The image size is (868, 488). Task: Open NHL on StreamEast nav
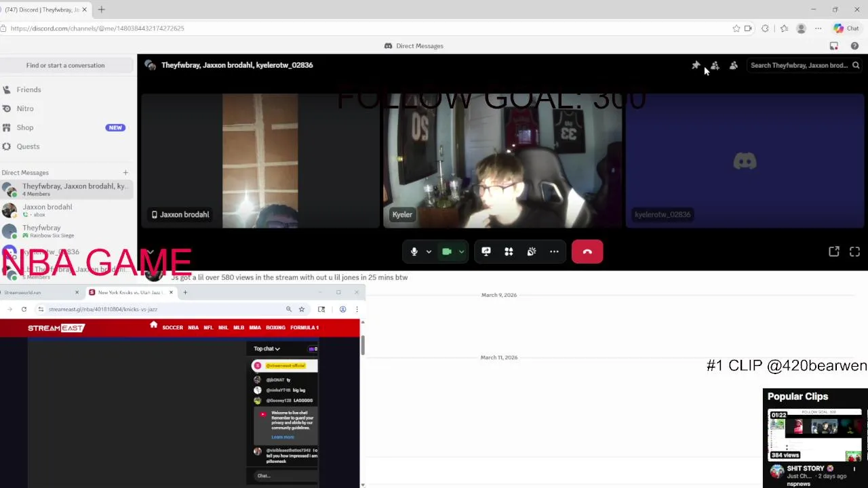223,328
